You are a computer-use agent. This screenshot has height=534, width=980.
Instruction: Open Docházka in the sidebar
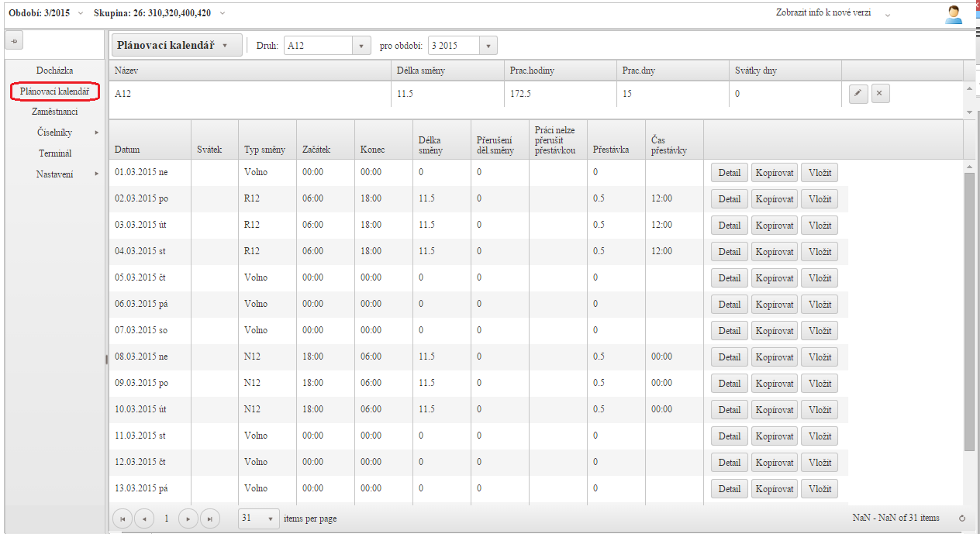[x=54, y=71]
